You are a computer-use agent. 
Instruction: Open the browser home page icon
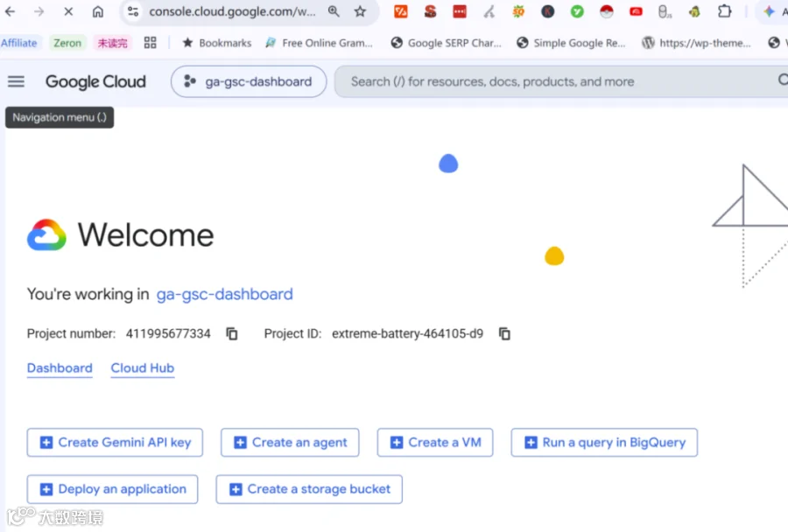(98, 11)
